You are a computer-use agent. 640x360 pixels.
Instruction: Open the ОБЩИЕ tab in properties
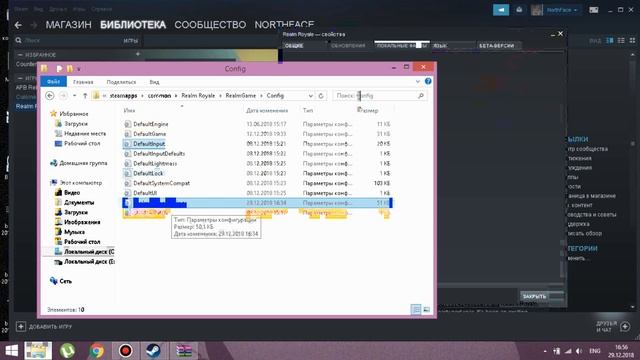(294, 46)
